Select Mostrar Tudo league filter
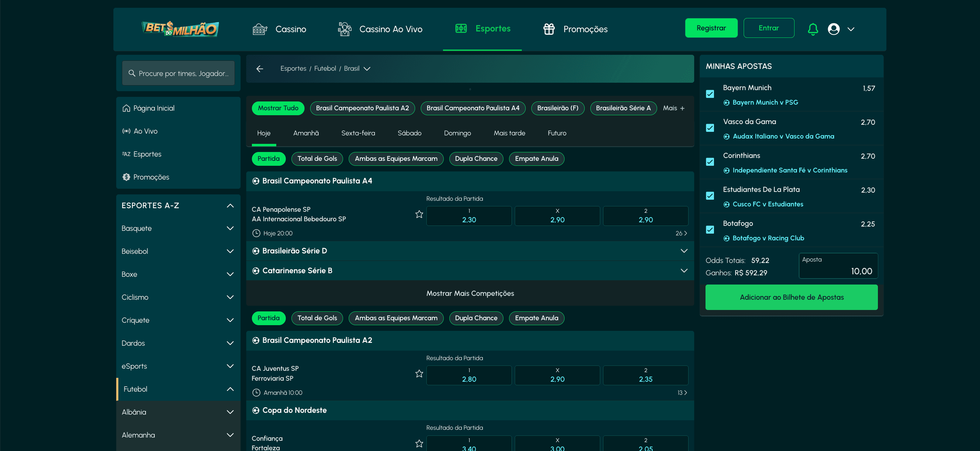Viewport: 980px width, 451px height. [278, 109]
